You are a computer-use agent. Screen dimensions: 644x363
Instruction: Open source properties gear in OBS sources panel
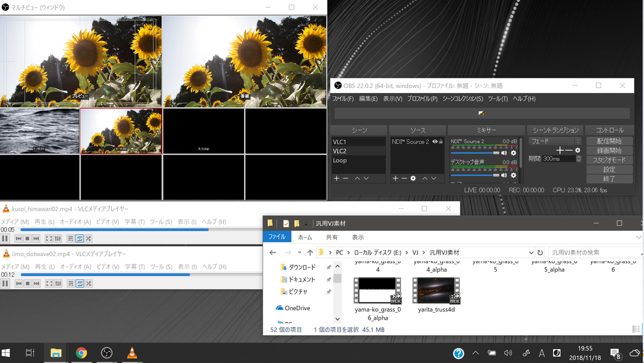(413, 178)
